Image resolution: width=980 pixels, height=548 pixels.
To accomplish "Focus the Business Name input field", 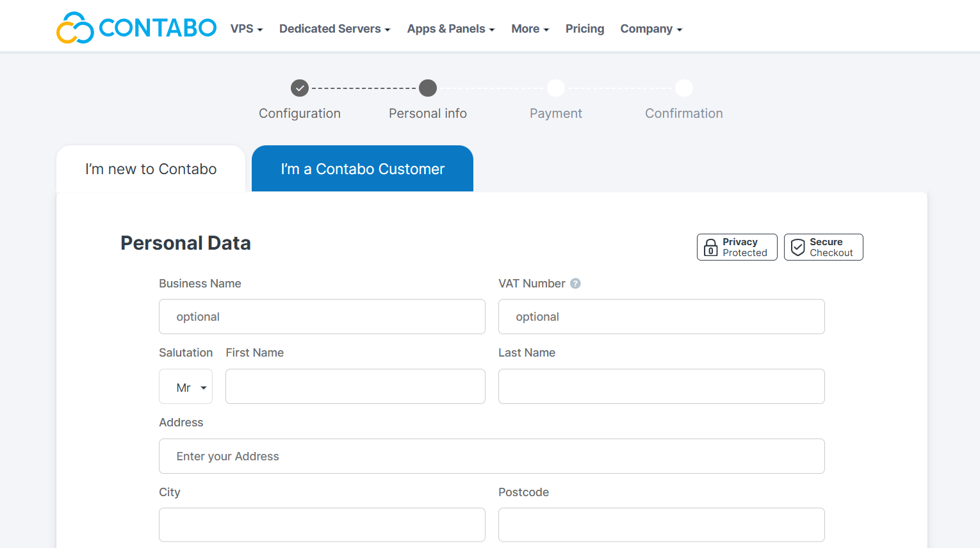I will tap(322, 316).
